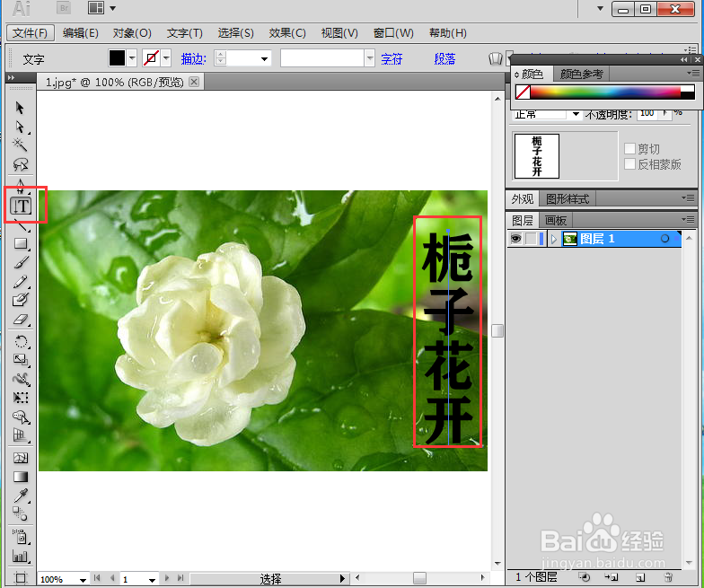
Task: Open the 效果(C) menu
Action: (x=287, y=32)
